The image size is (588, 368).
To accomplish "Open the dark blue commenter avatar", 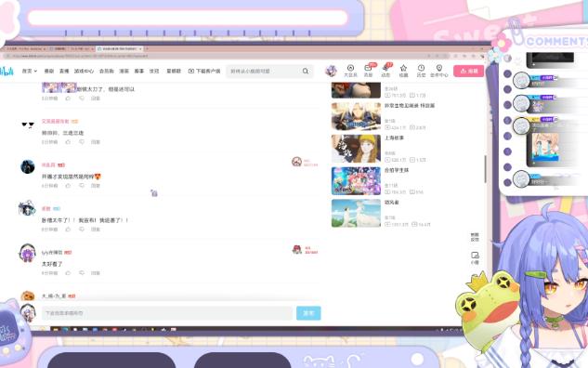I will (x=28, y=166).
